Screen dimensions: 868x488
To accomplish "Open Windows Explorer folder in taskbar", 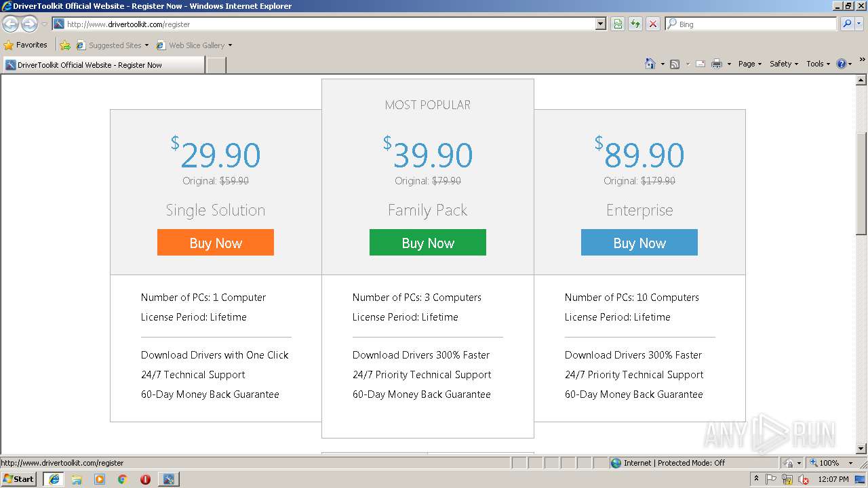I will pyautogui.click(x=77, y=479).
